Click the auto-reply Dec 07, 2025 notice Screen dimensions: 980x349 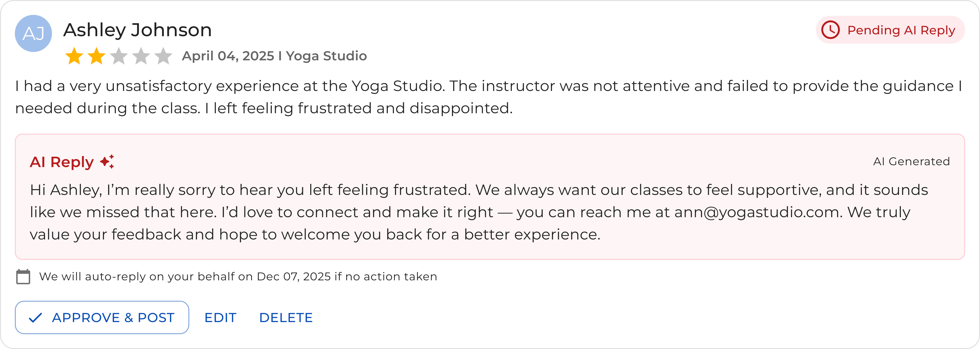(x=238, y=276)
